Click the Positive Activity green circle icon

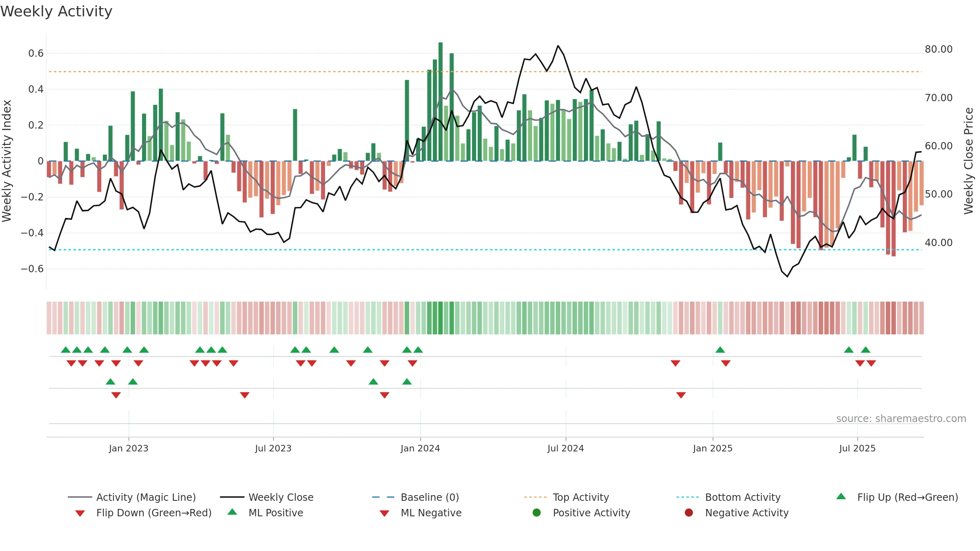(537, 513)
